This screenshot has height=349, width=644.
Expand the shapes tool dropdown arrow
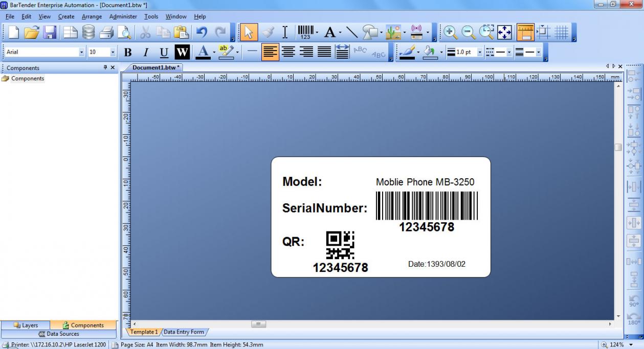pyautogui.click(x=381, y=33)
